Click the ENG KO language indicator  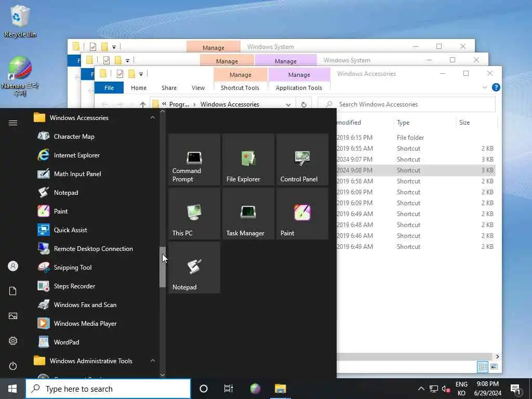461,389
